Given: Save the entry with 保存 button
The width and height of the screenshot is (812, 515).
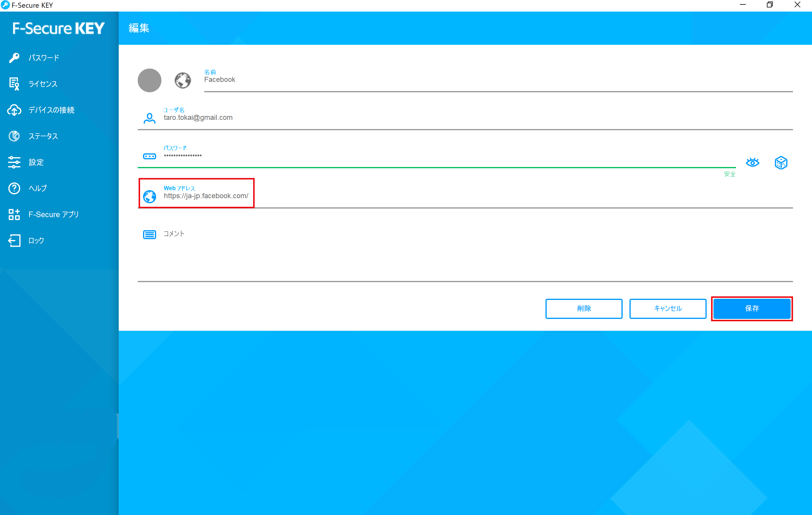Looking at the screenshot, I should pos(752,309).
